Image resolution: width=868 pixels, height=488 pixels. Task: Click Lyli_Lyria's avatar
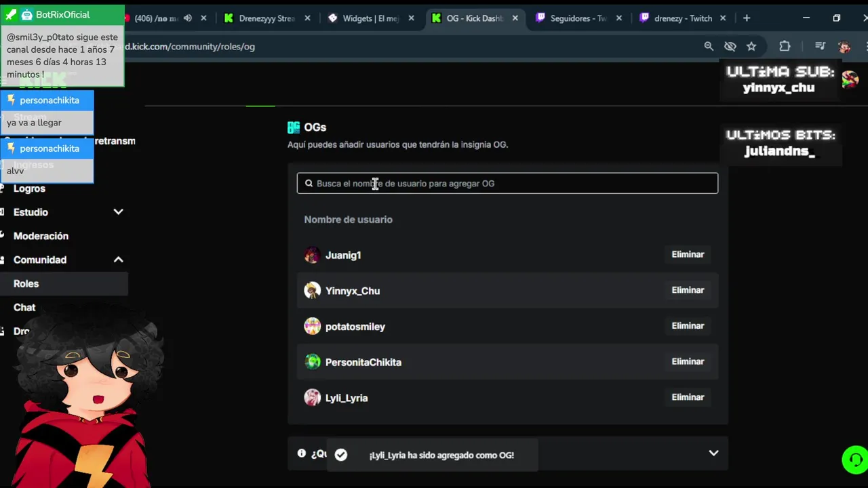[313, 397]
